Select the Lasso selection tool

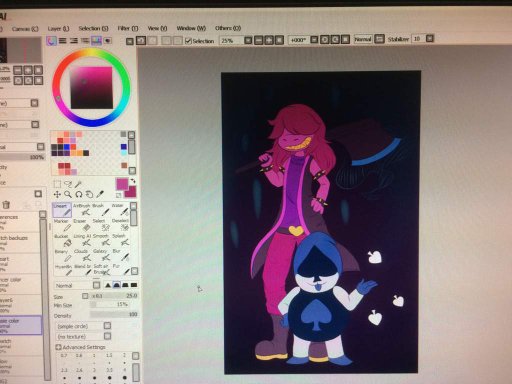point(68,184)
